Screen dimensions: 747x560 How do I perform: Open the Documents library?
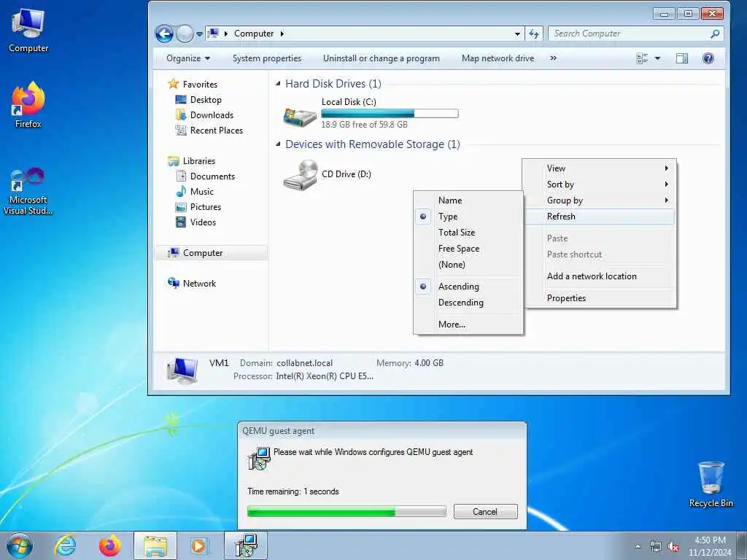tap(212, 176)
